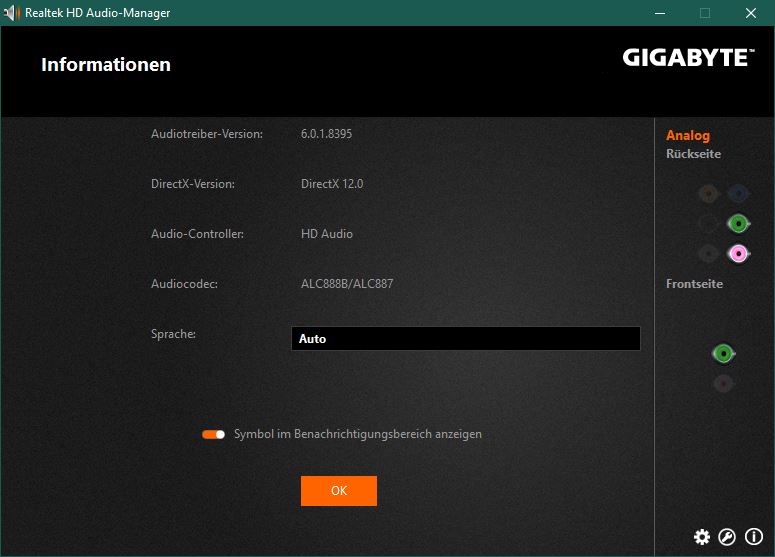Viewport: 775px width, 557px height.
Task: Click the Audiocodec label
Action: pos(184,284)
